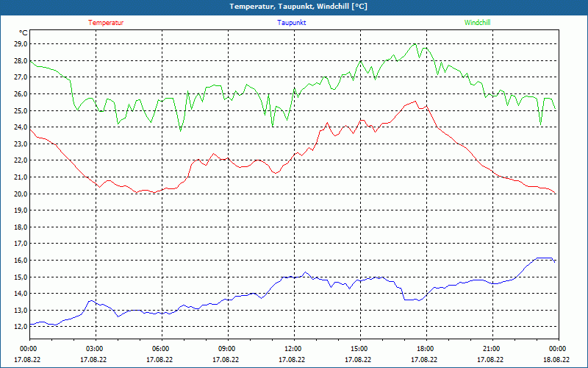Screen dimensions: 588x368
Task: Click the 16,0 y-axis value
Action: point(21,261)
